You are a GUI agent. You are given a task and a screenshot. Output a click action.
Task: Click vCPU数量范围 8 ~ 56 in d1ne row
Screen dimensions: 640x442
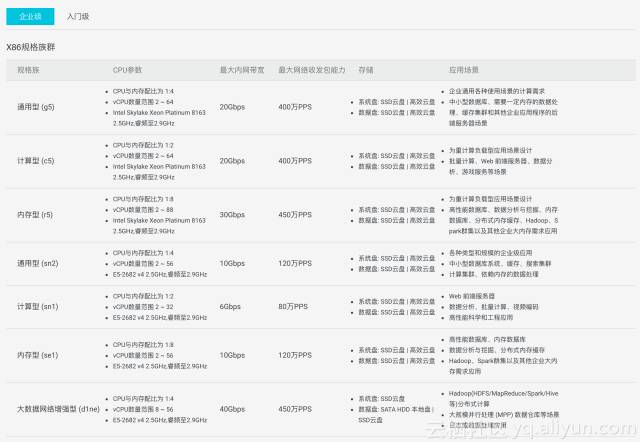click(143, 409)
